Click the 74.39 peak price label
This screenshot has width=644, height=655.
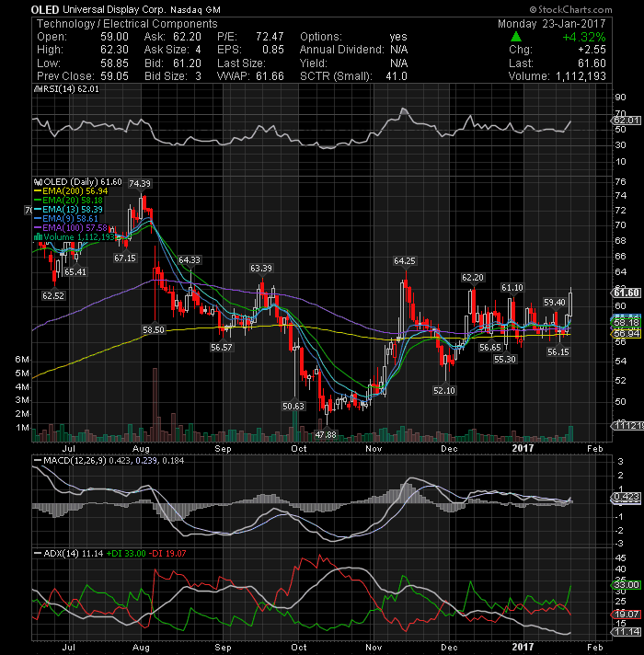click(140, 184)
